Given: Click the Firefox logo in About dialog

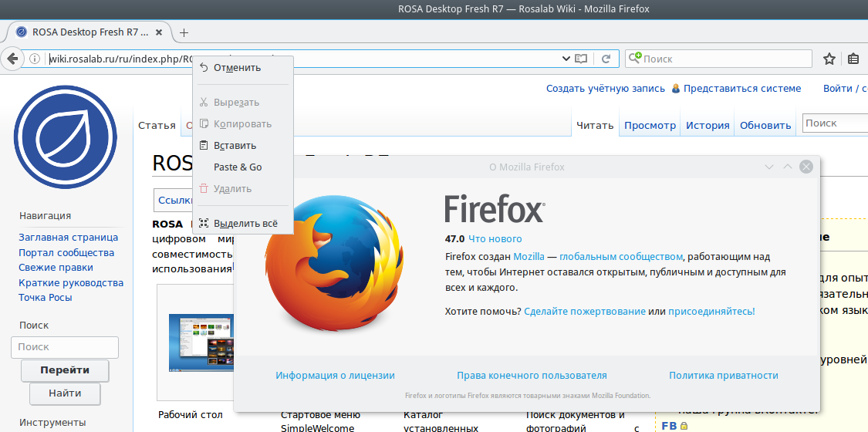Looking at the screenshot, I should click(x=336, y=263).
